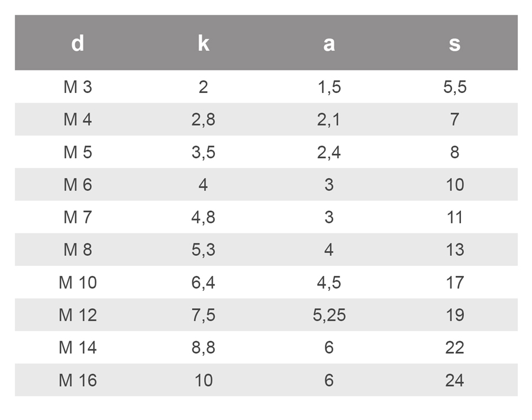
Task: Select the a value 2,1 cell
Action: pyautogui.click(x=329, y=120)
